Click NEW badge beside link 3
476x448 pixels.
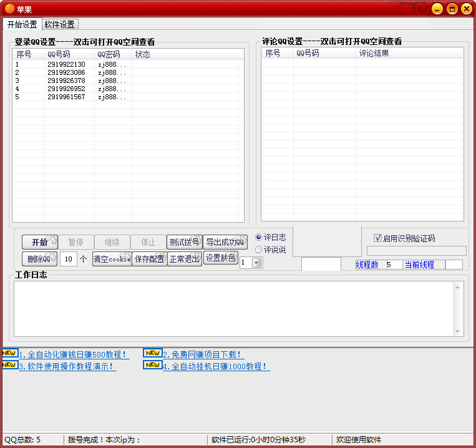tap(10, 364)
